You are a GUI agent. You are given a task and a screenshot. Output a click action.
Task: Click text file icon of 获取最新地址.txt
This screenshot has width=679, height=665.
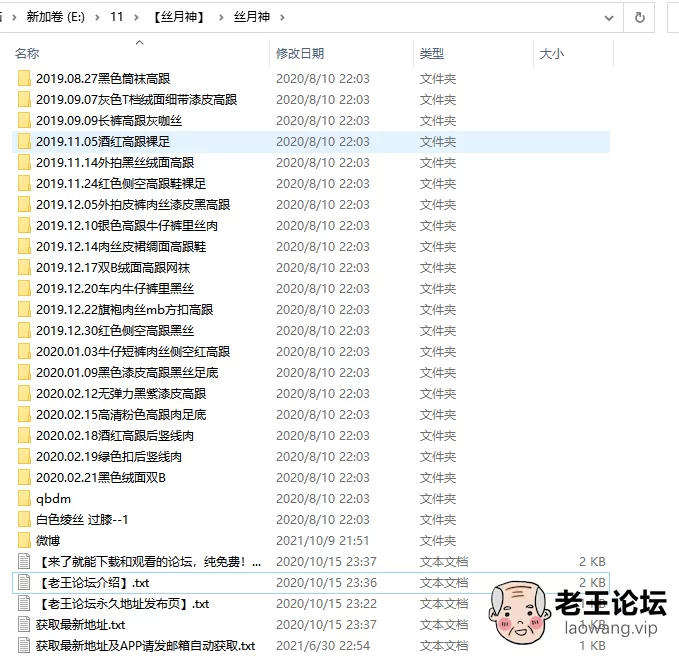click(24, 624)
